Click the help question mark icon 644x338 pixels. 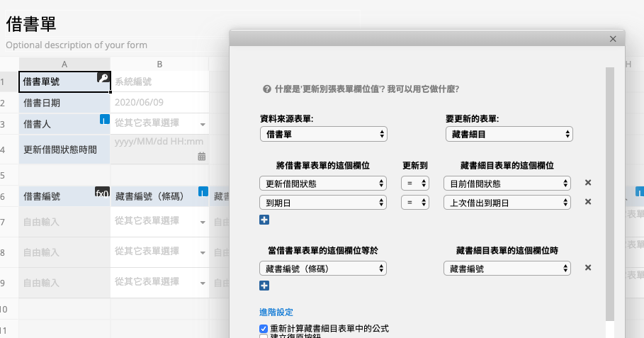(x=266, y=89)
